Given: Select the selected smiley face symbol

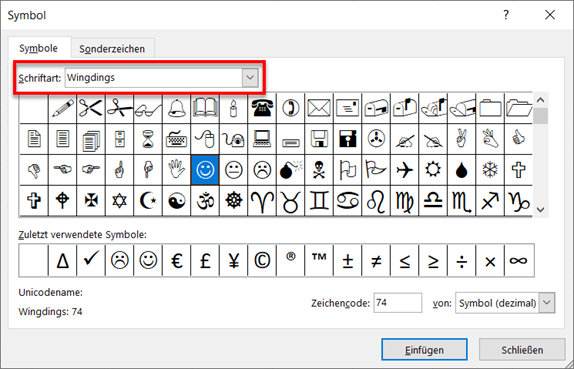Looking at the screenshot, I should point(205,170).
